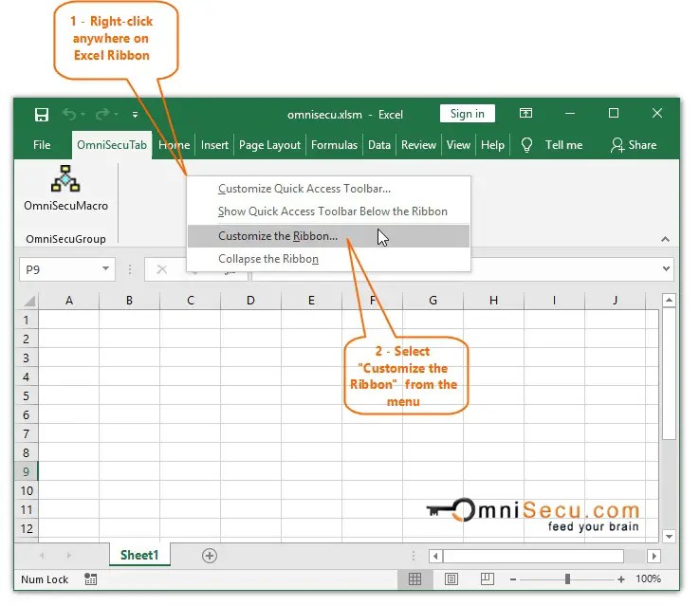The image size is (700, 606).
Task: Choose Show Quick Access Toolbar Below the Ribbon
Action: (x=328, y=211)
